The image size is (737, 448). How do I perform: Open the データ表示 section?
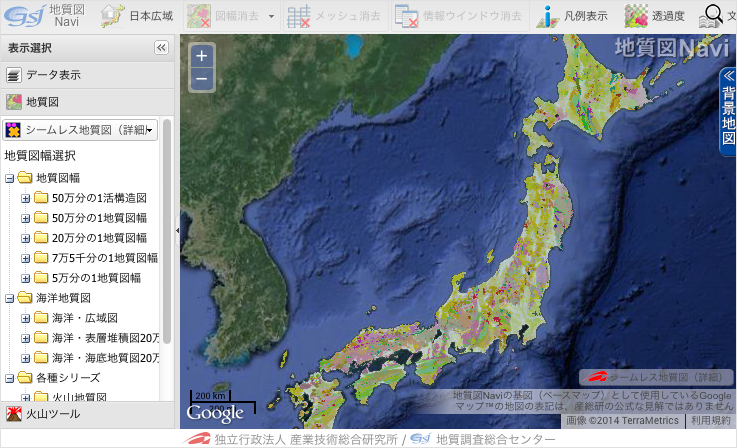pos(87,75)
